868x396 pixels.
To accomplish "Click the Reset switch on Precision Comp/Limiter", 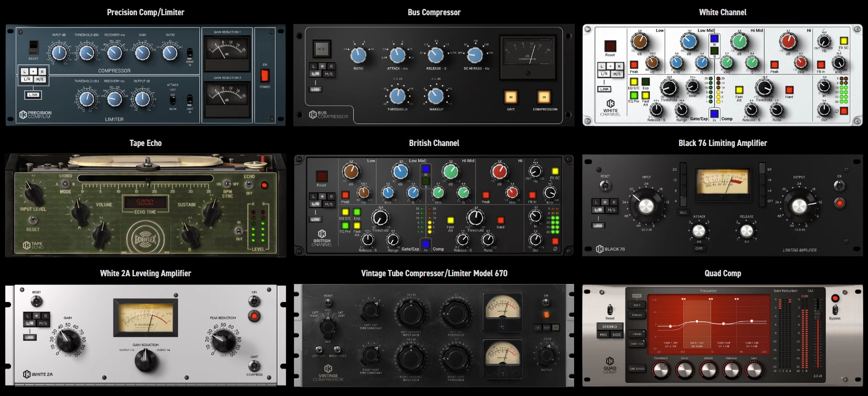I will (34, 47).
